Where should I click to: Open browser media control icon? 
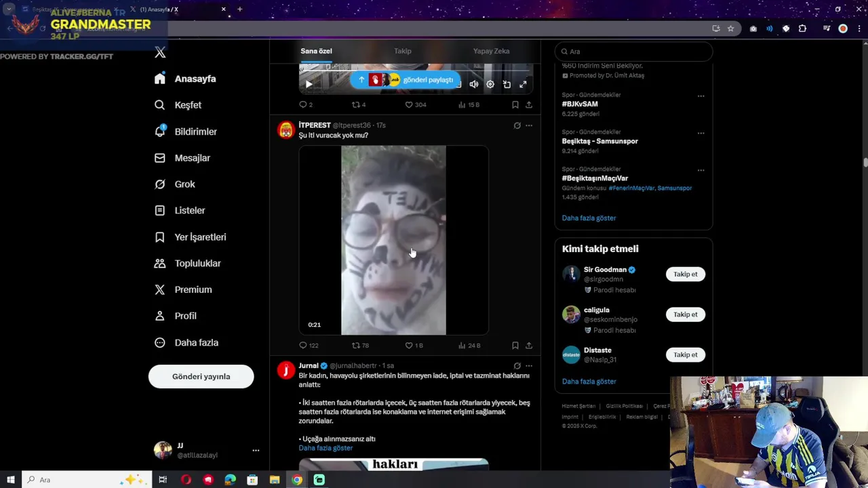827,28
